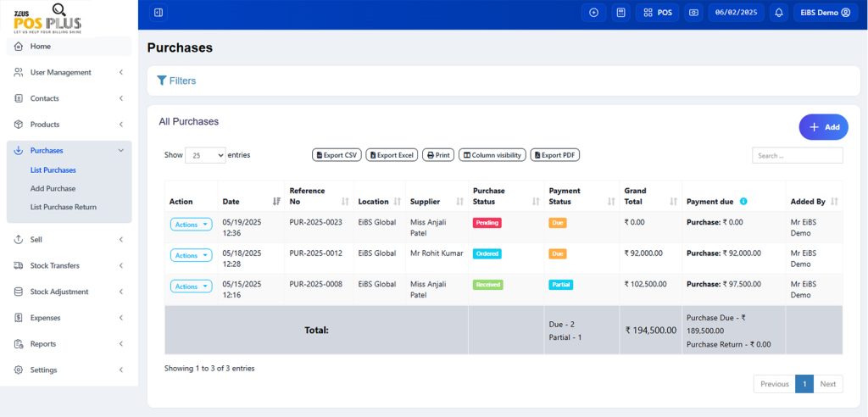Click the Contacts address book icon
Viewport: 868px width, 417px height.
(19, 98)
